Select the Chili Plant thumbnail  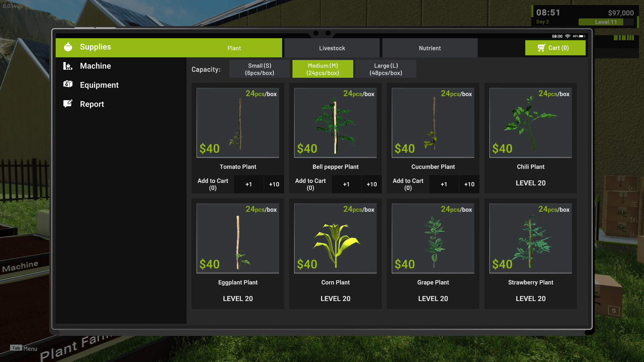click(x=531, y=123)
